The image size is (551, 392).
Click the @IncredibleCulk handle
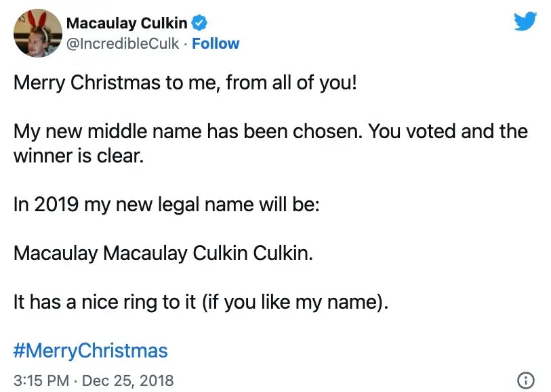(x=122, y=43)
